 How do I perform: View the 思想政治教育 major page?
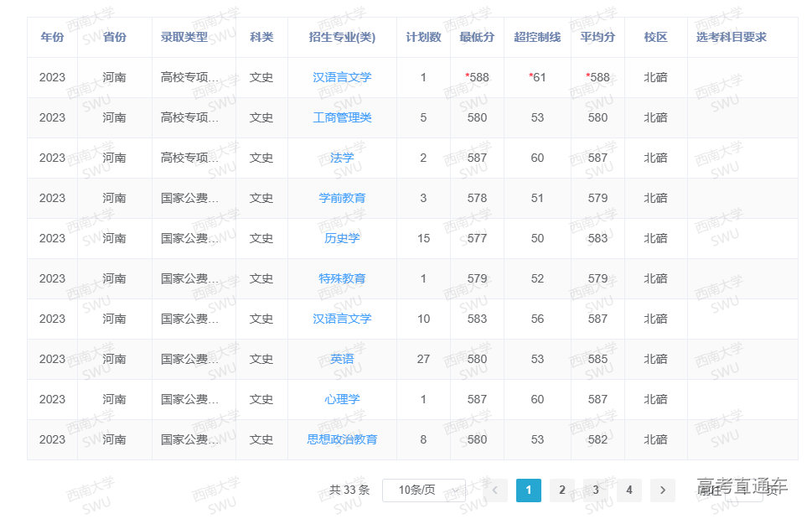342,439
